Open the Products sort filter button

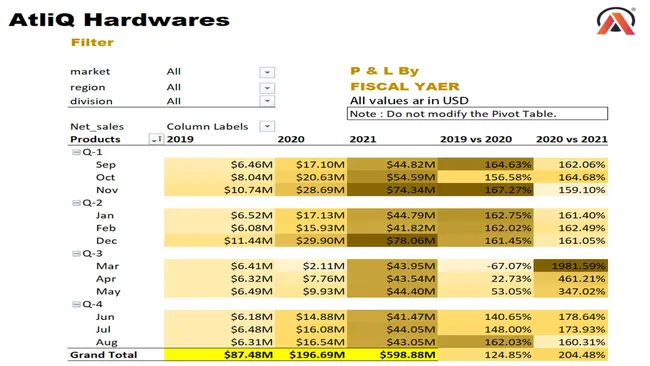156,139
